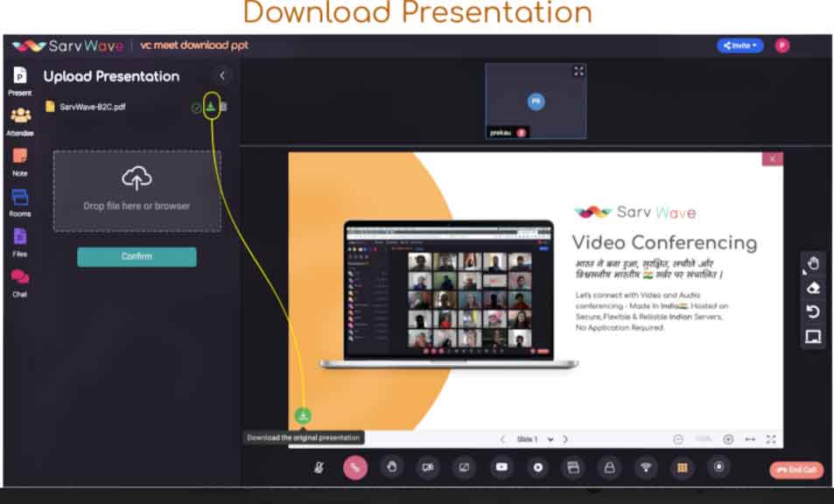Open YouTube sharing from bottom toolbar
Image resolution: width=834 pixels, height=504 pixels.
pos(501,467)
